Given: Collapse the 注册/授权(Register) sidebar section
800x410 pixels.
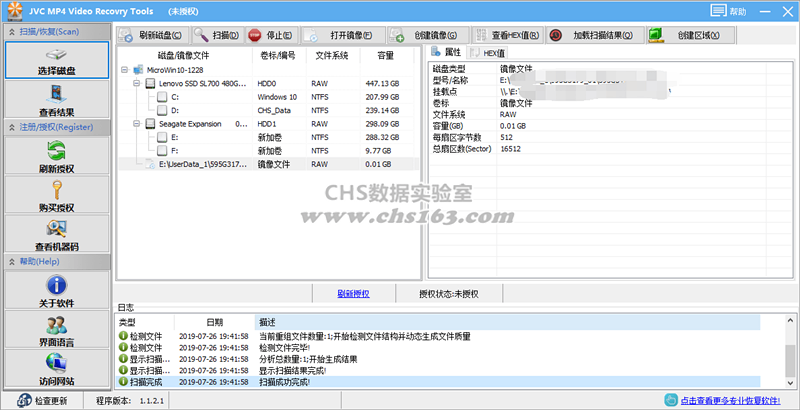Looking at the screenshot, I should pos(56,127).
